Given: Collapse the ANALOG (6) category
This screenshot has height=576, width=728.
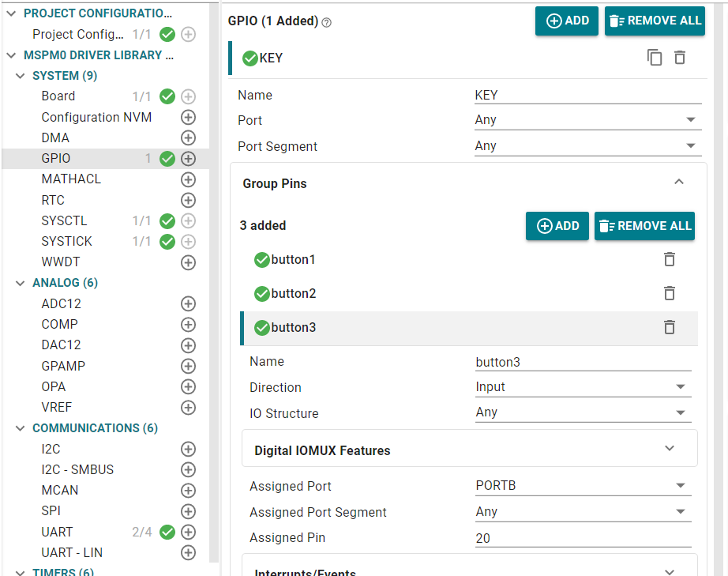Looking at the screenshot, I should 20,283.
